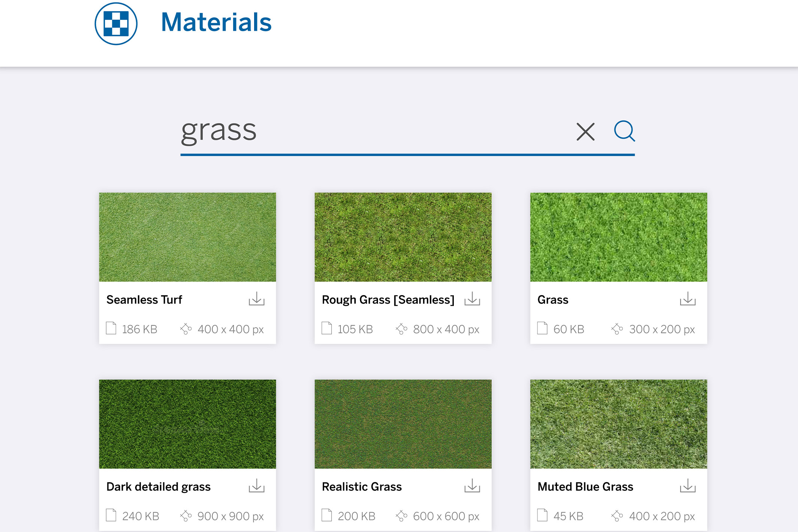Select the Realistic Grass title
The width and height of the screenshot is (798, 532).
point(362,487)
